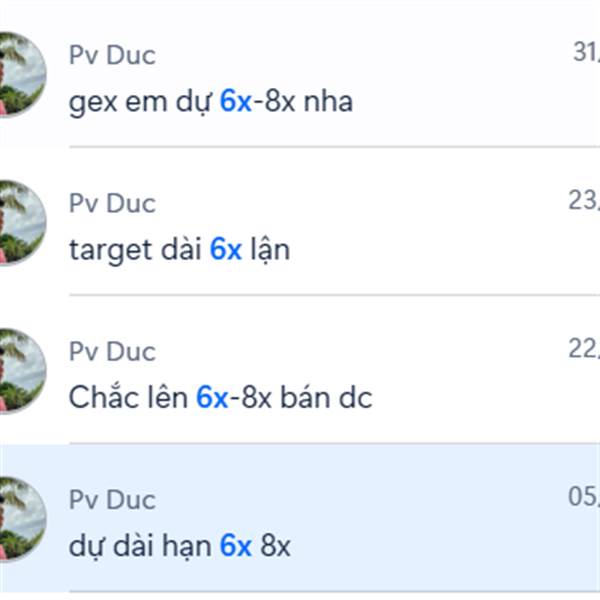This screenshot has height=600, width=600.
Task: Open the message 'target dài 6x lận'
Action: pyautogui.click(x=179, y=250)
